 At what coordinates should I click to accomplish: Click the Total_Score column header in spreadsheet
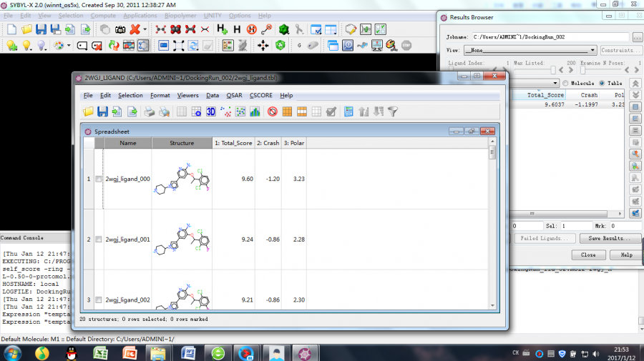[x=233, y=143]
